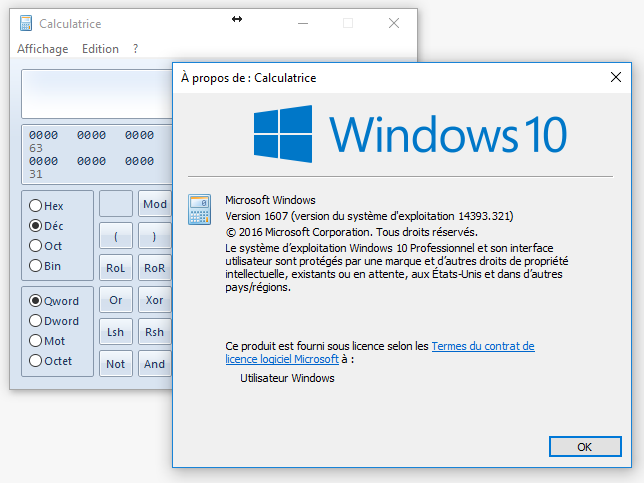644x483 pixels.
Task: Click the À propos de : Calculatrice title
Action: click(248, 78)
